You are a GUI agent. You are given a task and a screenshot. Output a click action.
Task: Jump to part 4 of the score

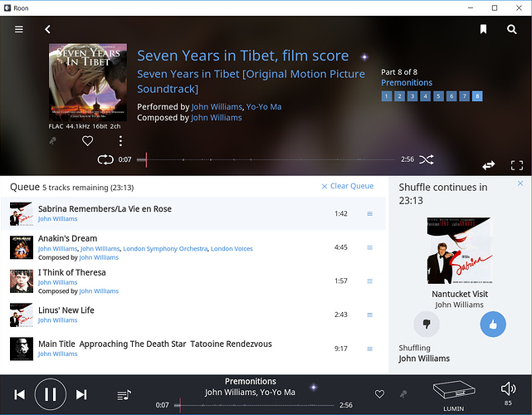[425, 96]
